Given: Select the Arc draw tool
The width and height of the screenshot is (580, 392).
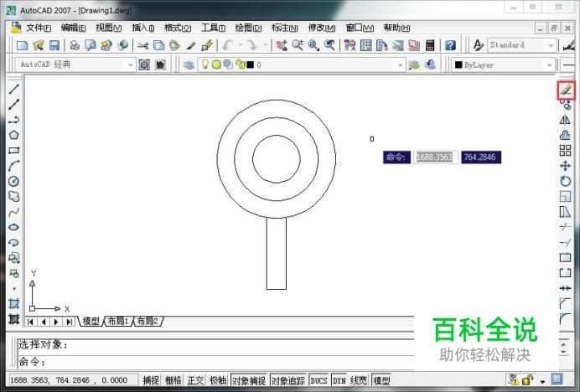Looking at the screenshot, I should point(14,166).
